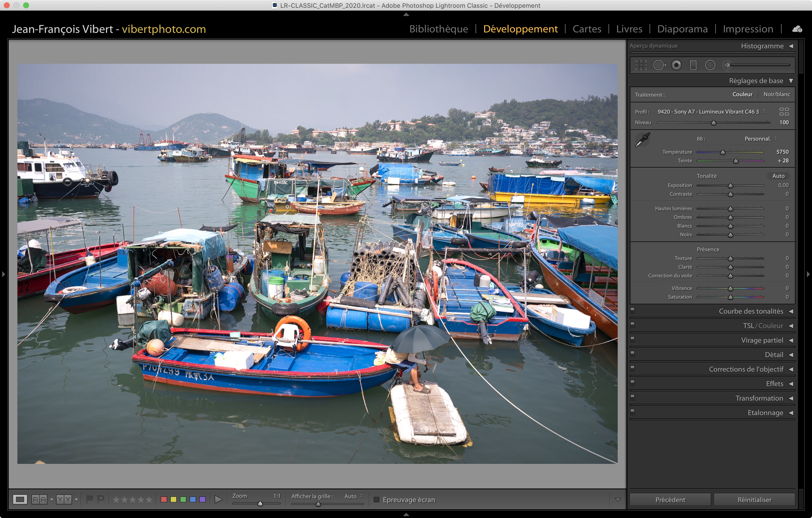Open the profile browser grid icon
This screenshot has height=518, width=812.
coord(784,112)
